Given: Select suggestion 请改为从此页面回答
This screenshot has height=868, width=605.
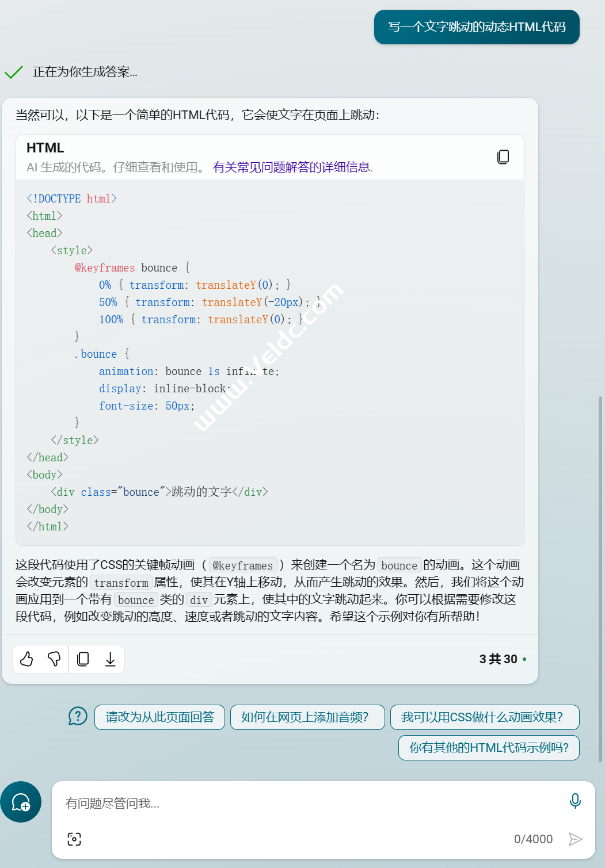Looking at the screenshot, I should pos(159,717).
